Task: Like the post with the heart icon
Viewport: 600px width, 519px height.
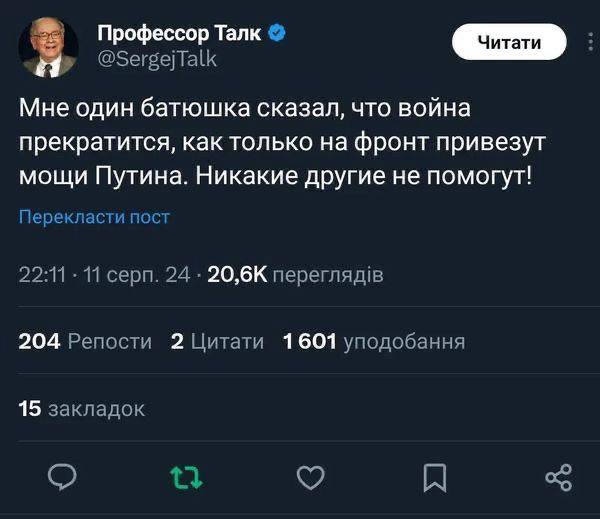Action: click(311, 478)
